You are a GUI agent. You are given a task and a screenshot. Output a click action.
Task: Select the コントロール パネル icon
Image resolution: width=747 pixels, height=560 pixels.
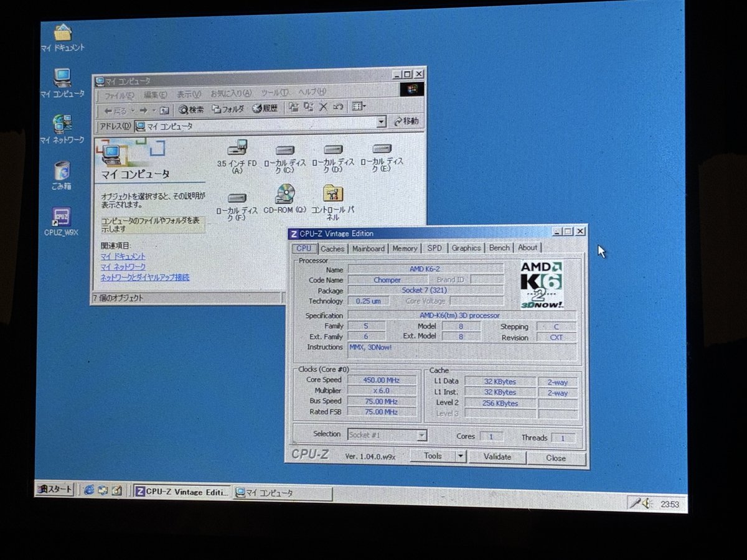[334, 203]
